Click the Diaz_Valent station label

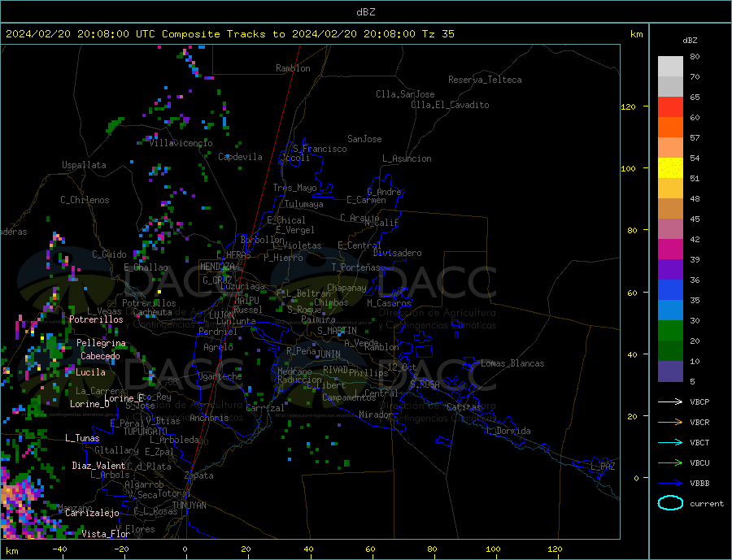98,466
